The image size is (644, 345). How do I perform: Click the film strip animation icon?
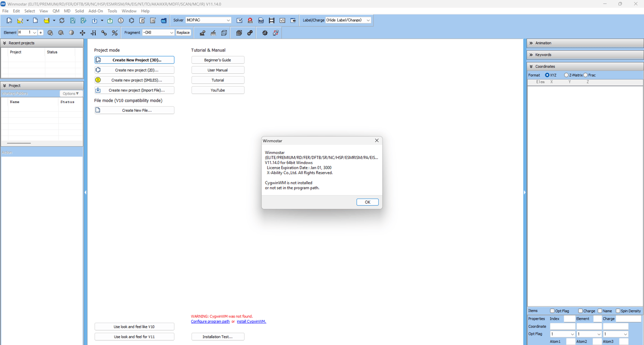tap(272, 21)
